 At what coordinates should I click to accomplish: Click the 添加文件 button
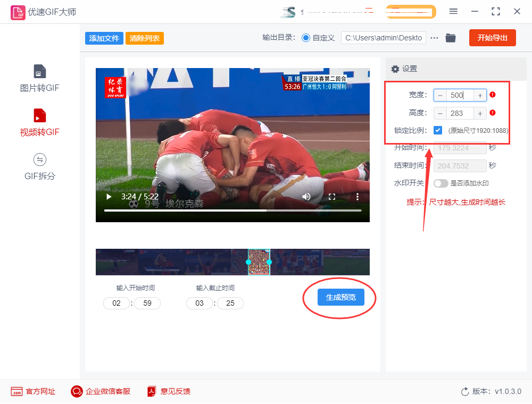(x=104, y=38)
